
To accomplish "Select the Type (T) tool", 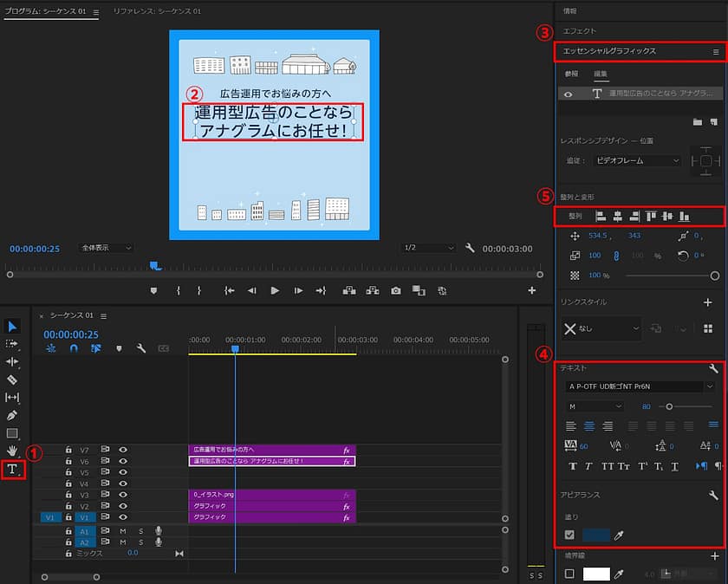I will point(13,470).
